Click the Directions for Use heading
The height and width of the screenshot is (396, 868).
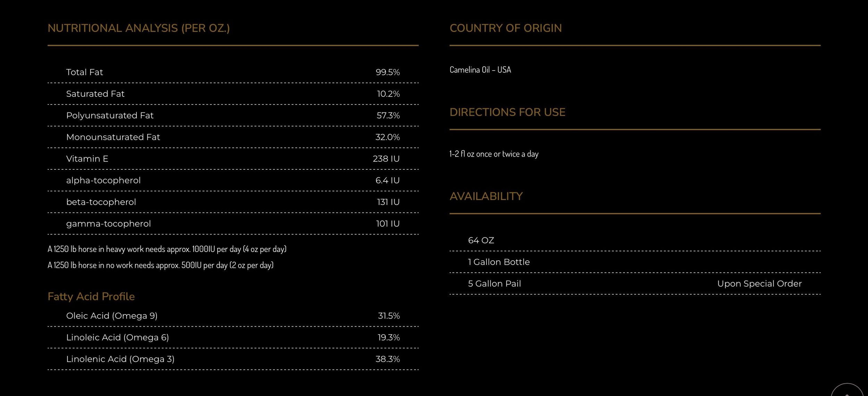point(507,112)
